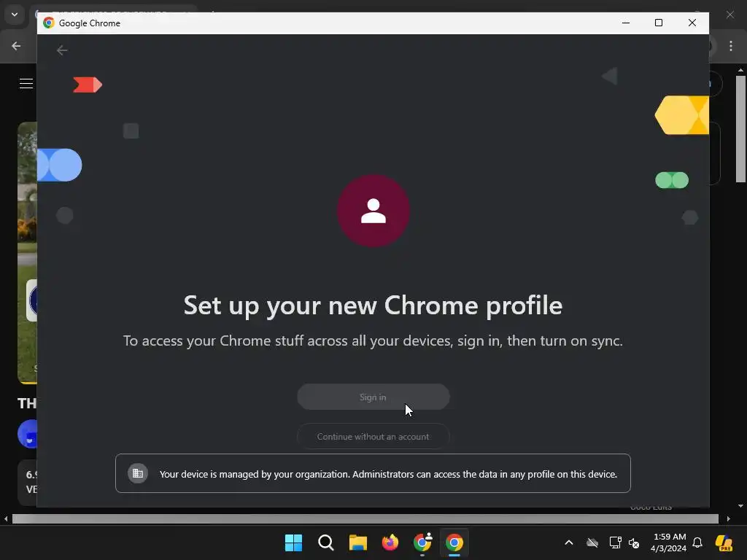The height and width of the screenshot is (560, 747).
Task: Click the cloud sync-off tray icon
Action: coord(592,542)
